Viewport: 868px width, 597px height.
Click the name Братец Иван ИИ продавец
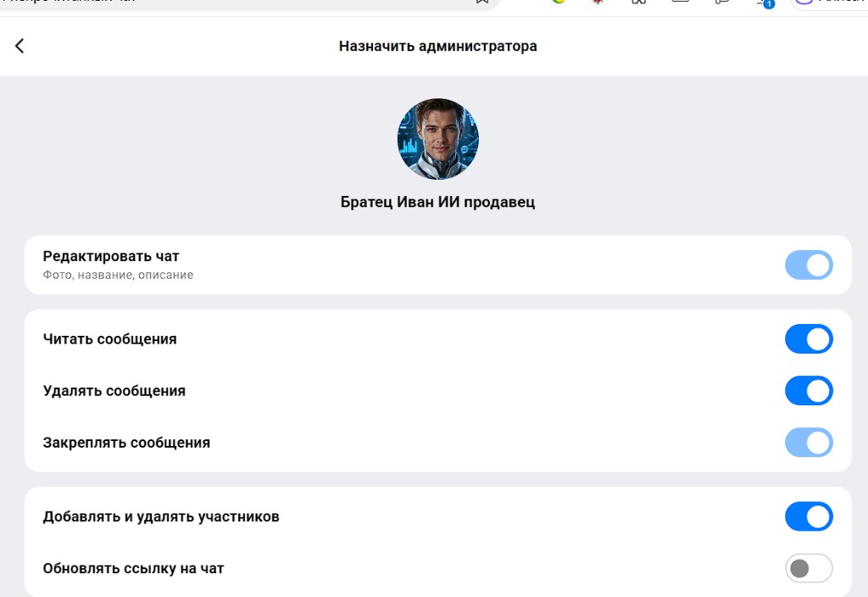[x=438, y=202]
